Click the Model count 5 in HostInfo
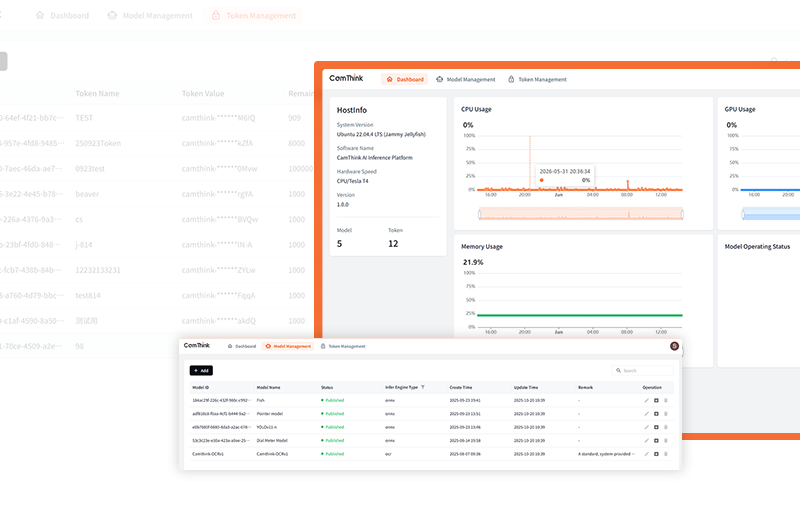Viewport: 800px width, 515px height. tap(340, 244)
